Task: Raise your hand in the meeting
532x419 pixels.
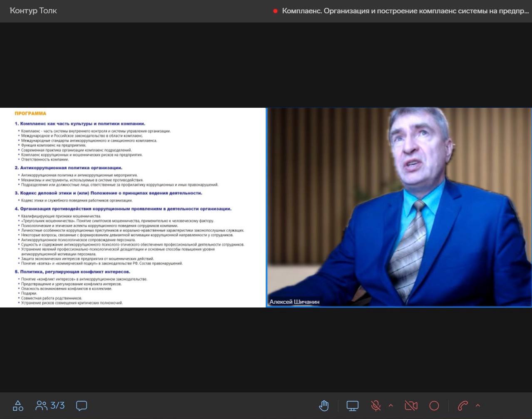Action: tap(323, 406)
